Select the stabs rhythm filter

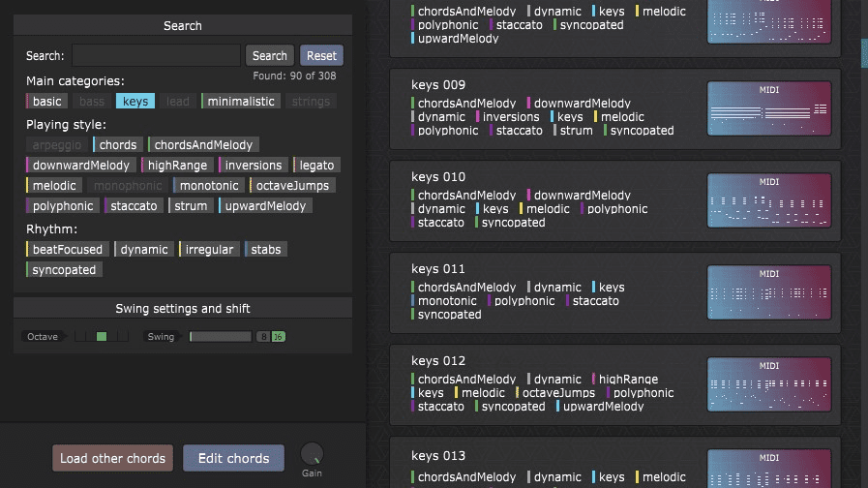(x=266, y=250)
